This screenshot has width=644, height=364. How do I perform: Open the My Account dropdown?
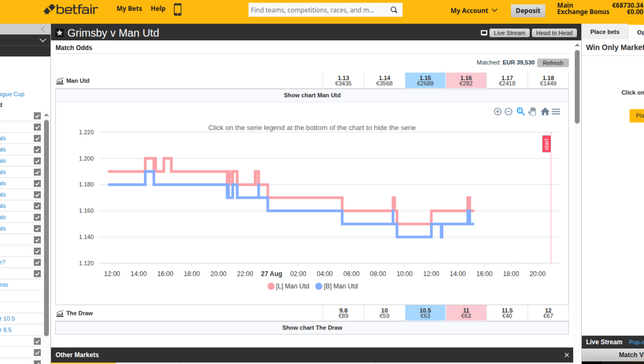(474, 11)
